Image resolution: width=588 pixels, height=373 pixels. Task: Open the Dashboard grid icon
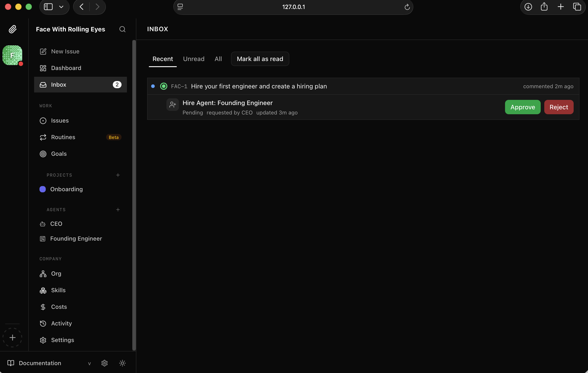pyautogui.click(x=43, y=68)
